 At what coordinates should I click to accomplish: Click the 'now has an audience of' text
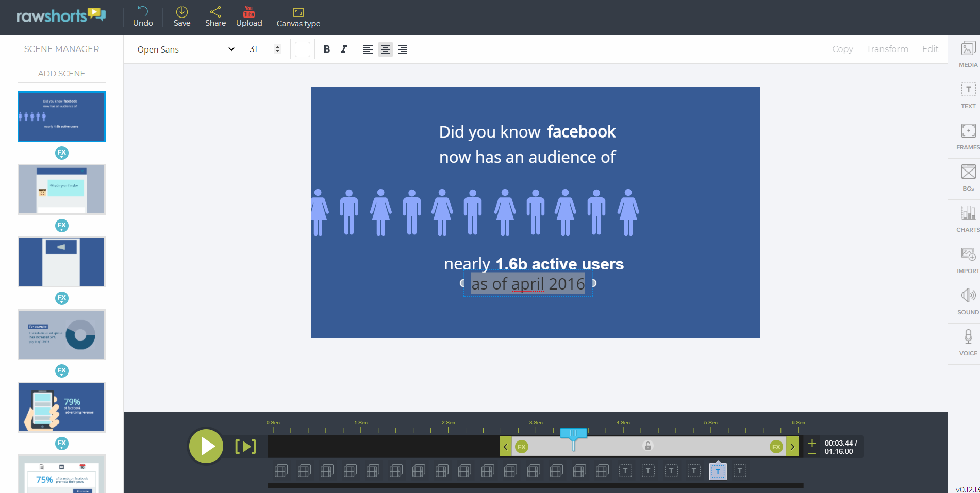tap(527, 157)
